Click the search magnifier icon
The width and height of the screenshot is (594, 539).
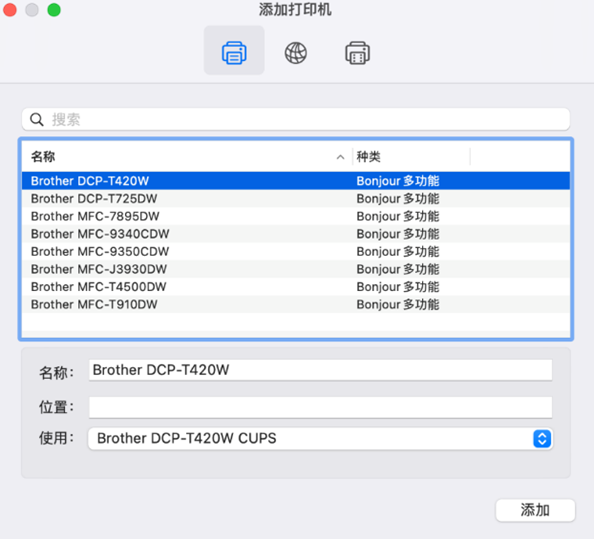[37, 120]
